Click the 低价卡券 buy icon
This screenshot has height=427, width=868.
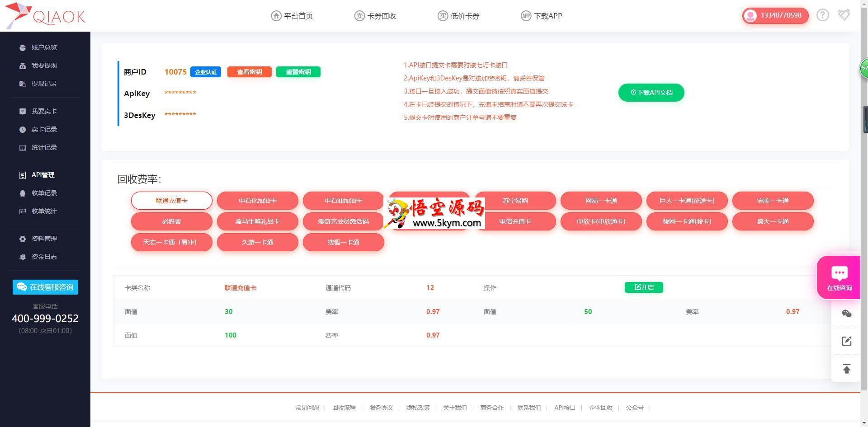pos(443,16)
